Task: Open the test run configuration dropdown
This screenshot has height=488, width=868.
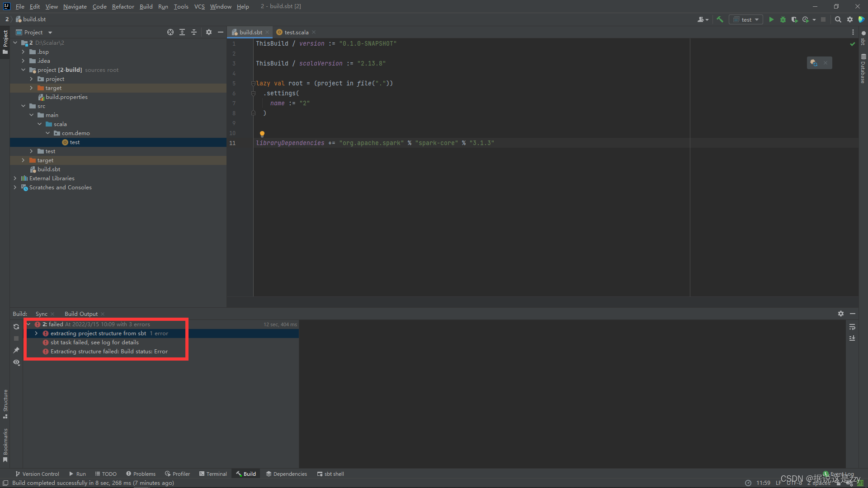Action: coord(746,19)
